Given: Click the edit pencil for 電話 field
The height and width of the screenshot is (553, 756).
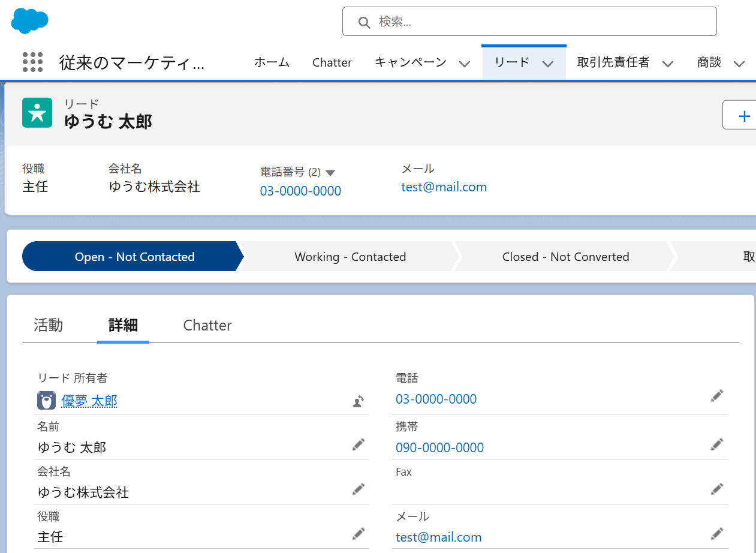Looking at the screenshot, I should 717,396.
